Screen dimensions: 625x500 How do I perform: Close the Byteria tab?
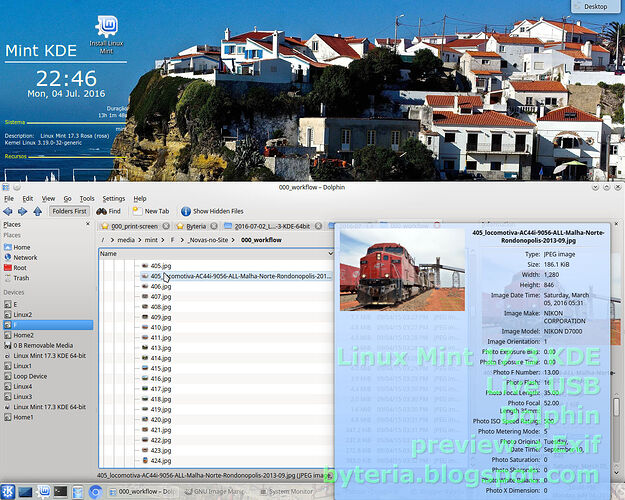[x=214, y=226]
